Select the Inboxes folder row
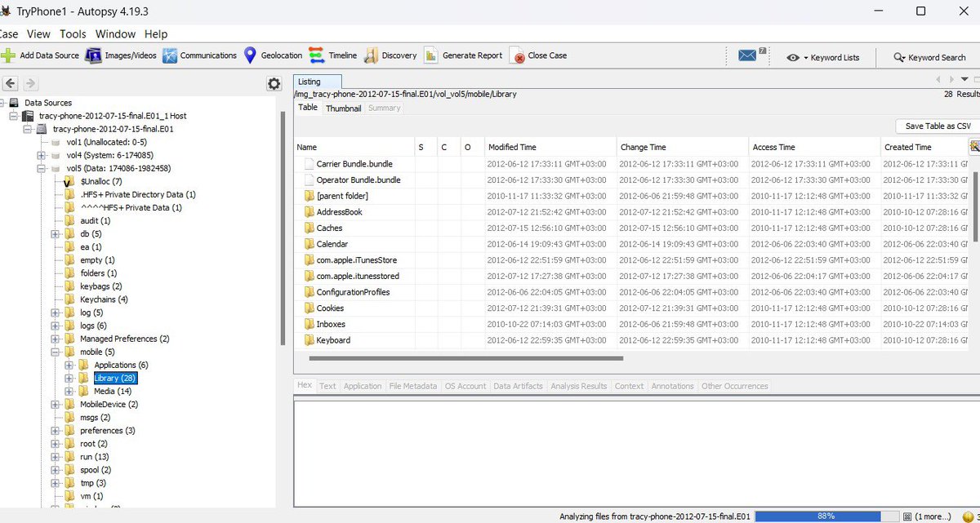This screenshot has width=980, height=523. click(631, 324)
